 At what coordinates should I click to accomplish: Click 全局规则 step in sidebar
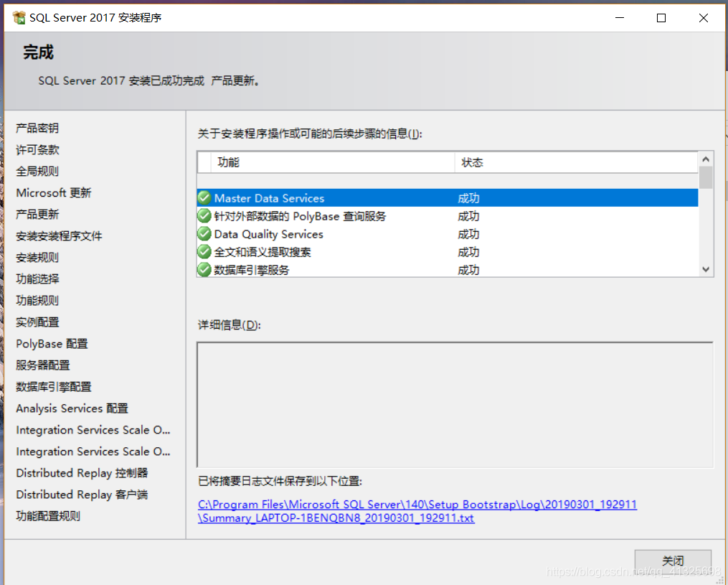(x=37, y=171)
